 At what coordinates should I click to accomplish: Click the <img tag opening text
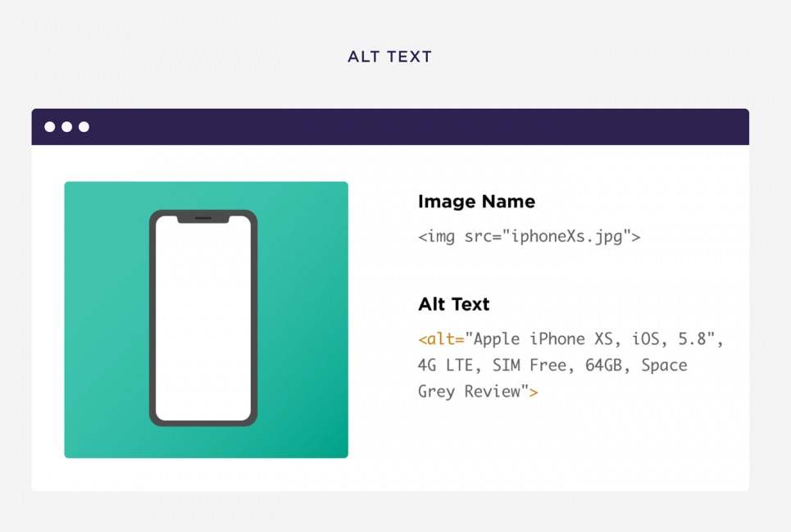[x=437, y=237]
